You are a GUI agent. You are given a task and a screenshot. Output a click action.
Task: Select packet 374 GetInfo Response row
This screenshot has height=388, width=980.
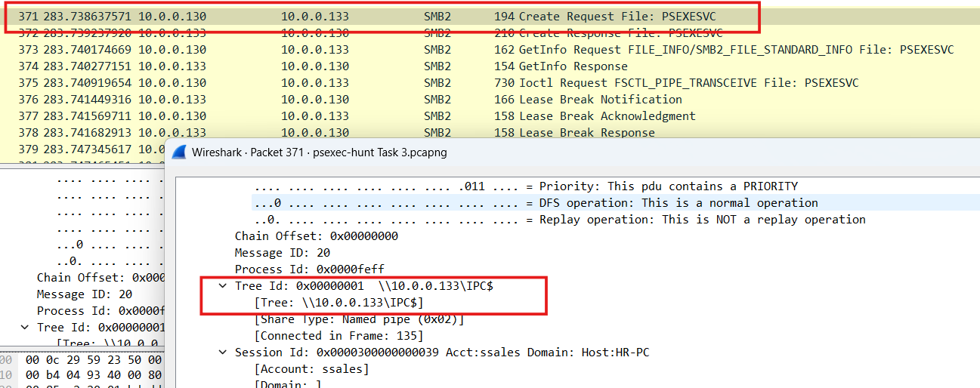490,66
